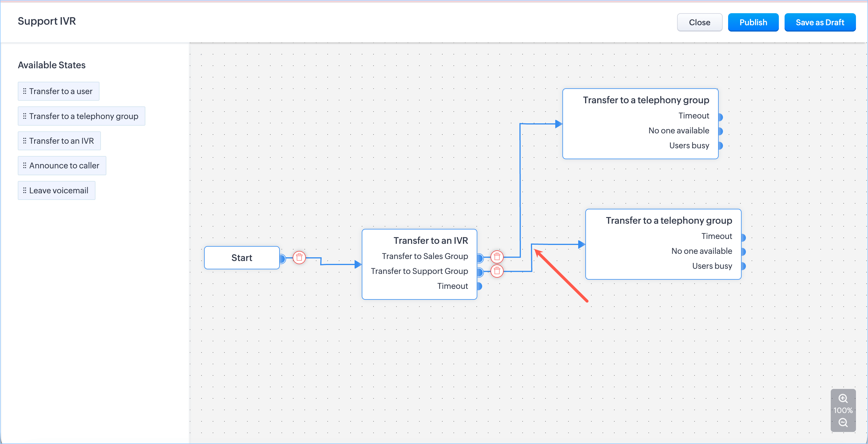The height and width of the screenshot is (444, 868).
Task: Click the upper telephony group's Users busy connector
Action: pos(720,146)
